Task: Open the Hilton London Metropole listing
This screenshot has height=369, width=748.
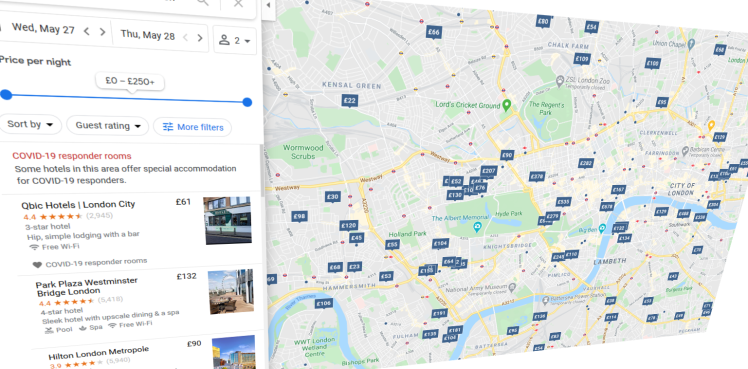Action: (99, 352)
